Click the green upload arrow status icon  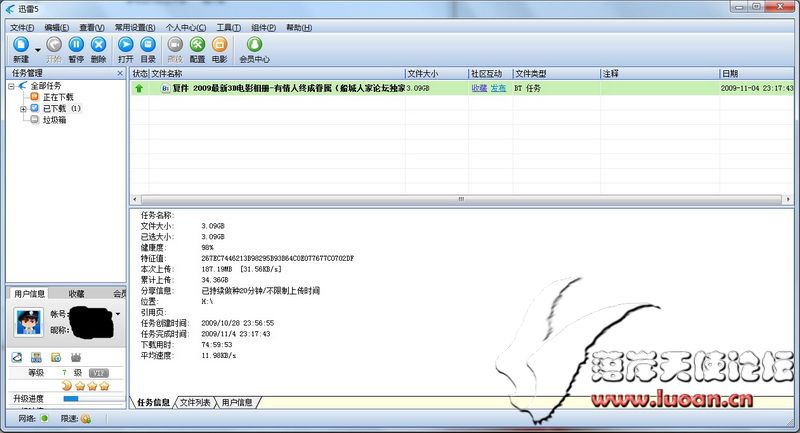pos(139,88)
